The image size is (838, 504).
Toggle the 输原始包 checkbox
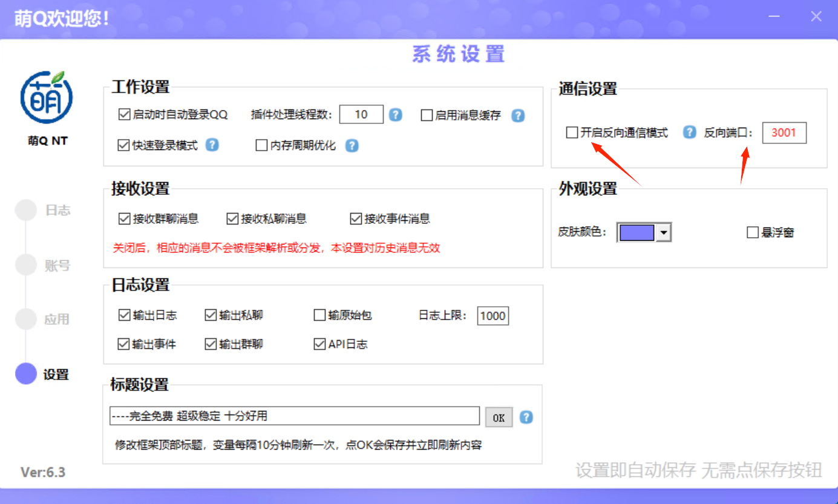[x=319, y=315]
